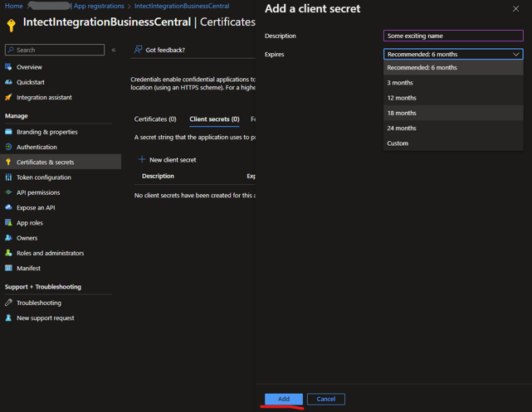Click the Integration assistant rocket icon
Screen dimensions: 532x412
tap(8, 97)
